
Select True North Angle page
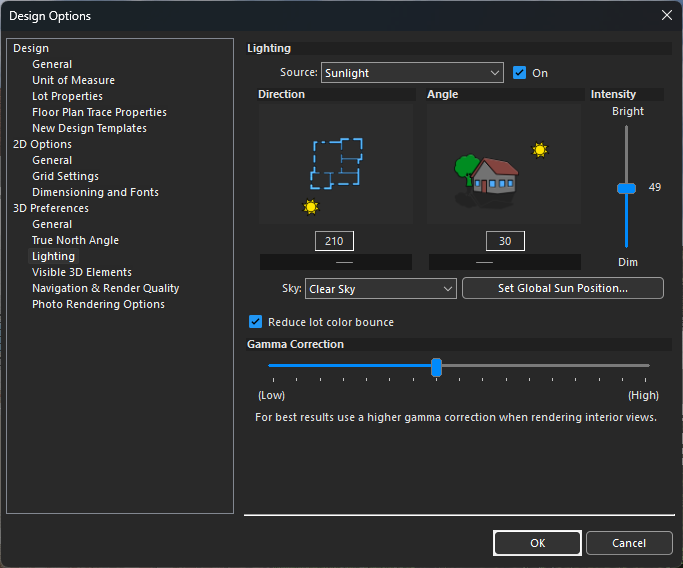[x=75, y=240]
